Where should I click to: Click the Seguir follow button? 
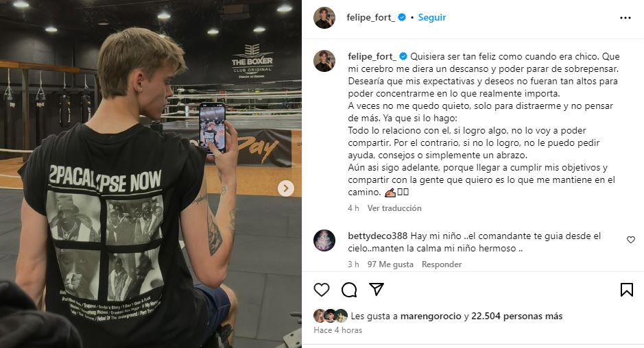click(x=431, y=17)
